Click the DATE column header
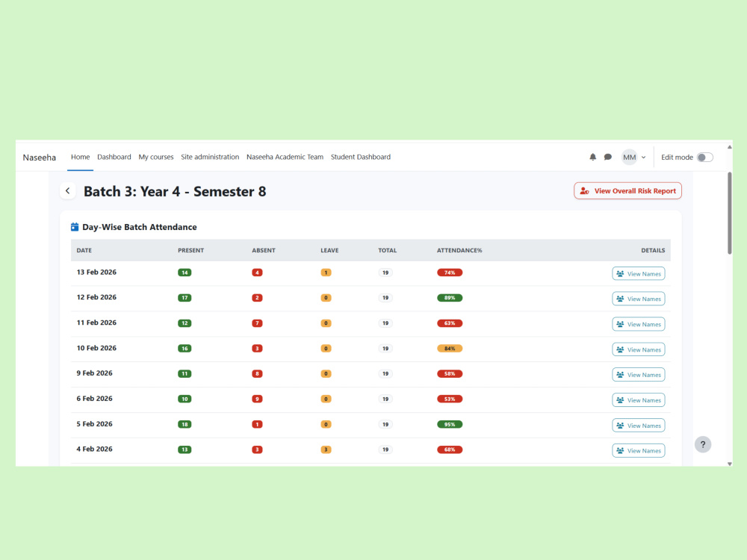 coord(84,250)
